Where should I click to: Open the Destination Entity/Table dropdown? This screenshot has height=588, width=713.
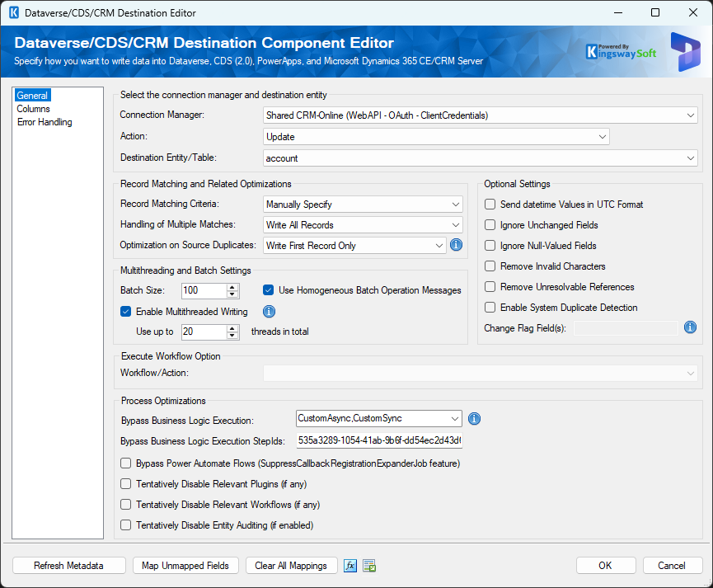pyautogui.click(x=691, y=158)
